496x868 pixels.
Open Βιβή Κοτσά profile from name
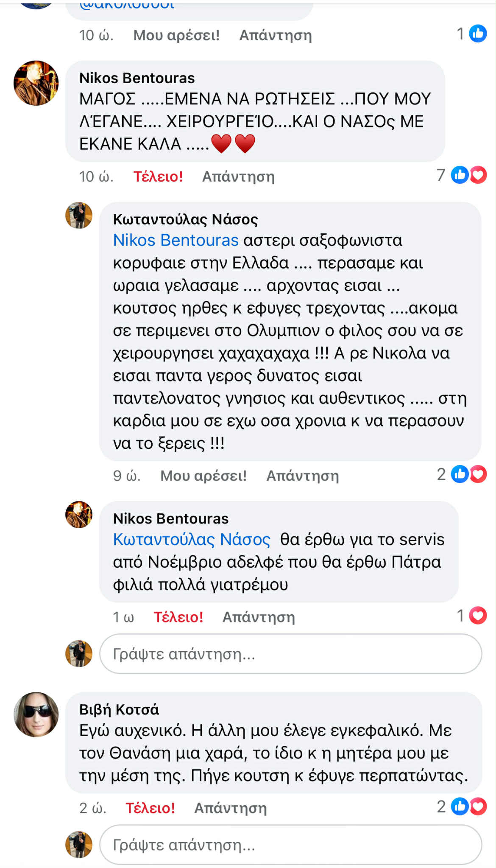119,709
